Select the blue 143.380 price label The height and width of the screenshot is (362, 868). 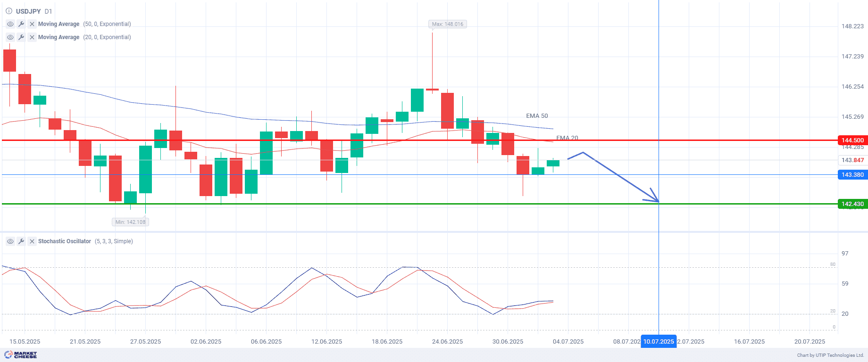tap(852, 175)
